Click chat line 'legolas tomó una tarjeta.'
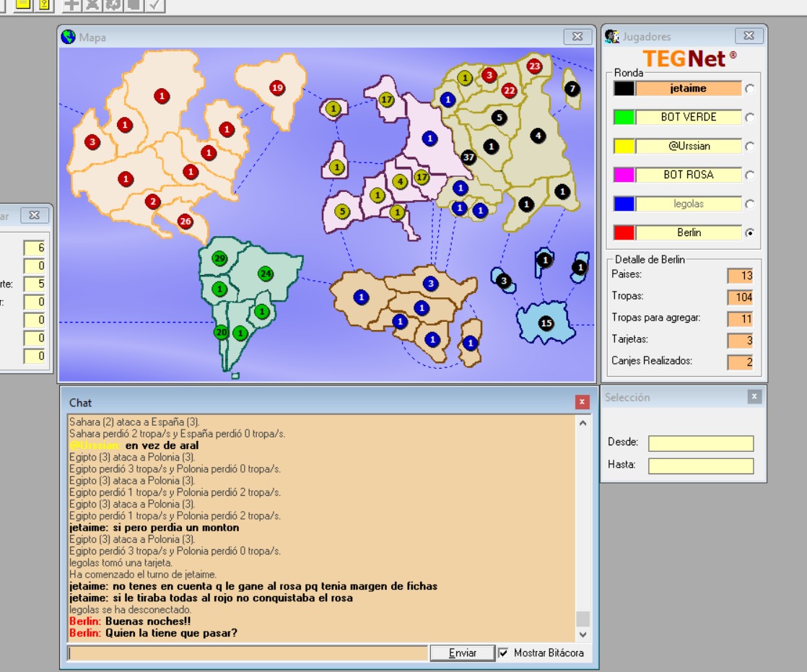The image size is (807, 672). [121, 562]
